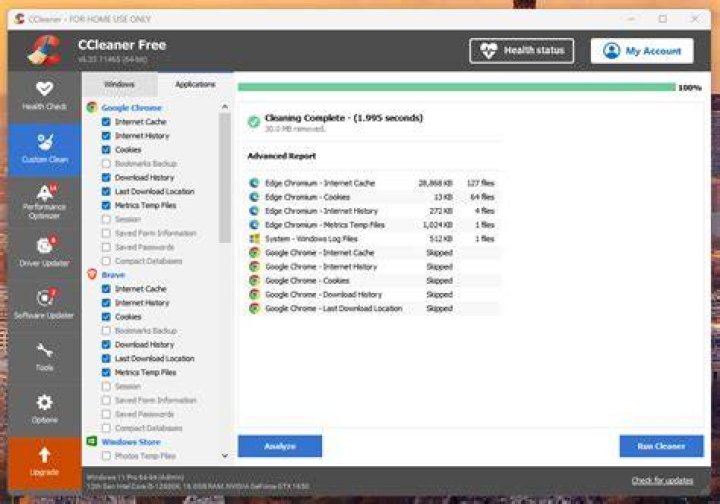Enable Google Chrome Bookmarks Backup checkbox
Viewport: 720px width, 504px height.
(106, 163)
